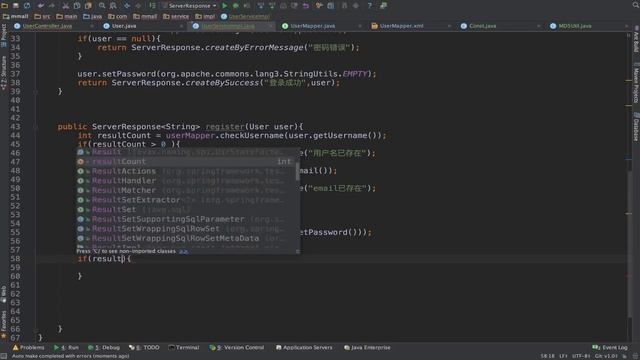Switch to the UserMapper.xml tab
The image size is (640, 360).
click(401, 26)
